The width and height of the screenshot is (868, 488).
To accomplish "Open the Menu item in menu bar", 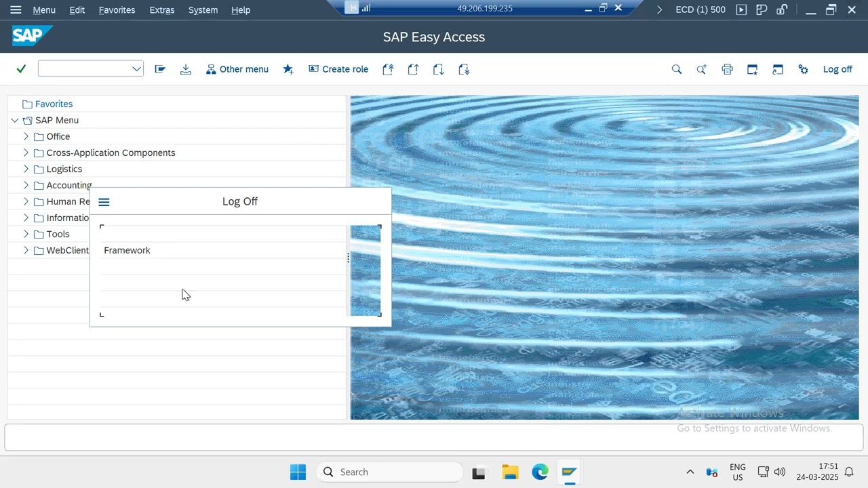I will point(44,9).
